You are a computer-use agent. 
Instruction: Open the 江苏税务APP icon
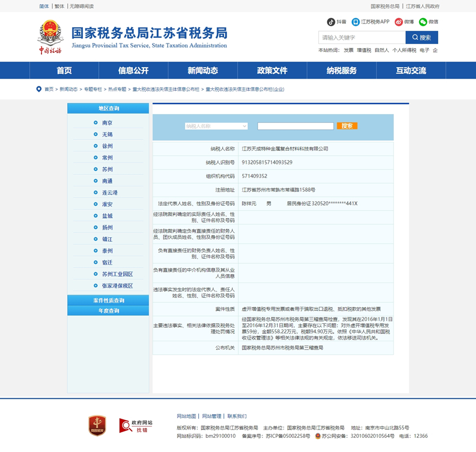(x=355, y=22)
